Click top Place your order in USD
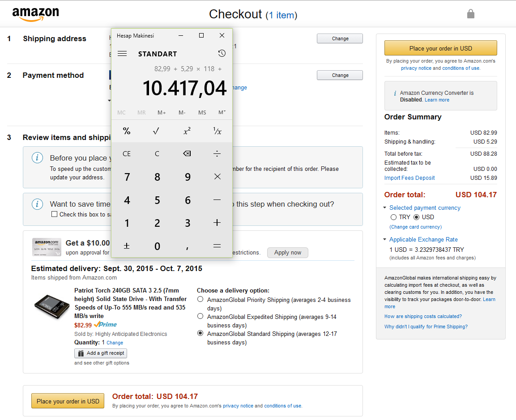 pos(440,48)
